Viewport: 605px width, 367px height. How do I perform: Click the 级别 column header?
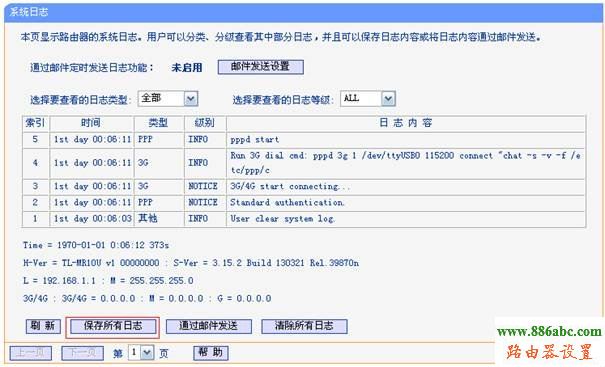205,123
